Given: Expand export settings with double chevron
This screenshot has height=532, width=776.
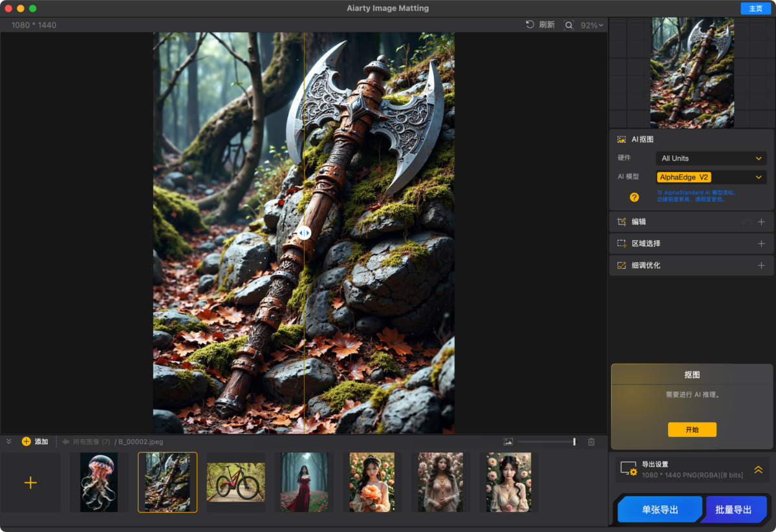Looking at the screenshot, I should (x=758, y=470).
